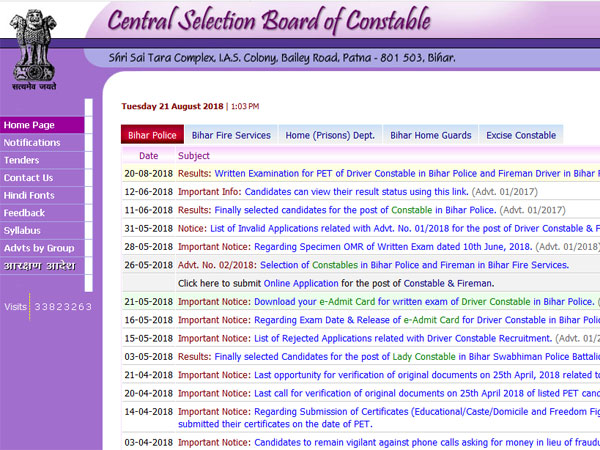
Task: Switch to Bihar Fire Services tab
Action: 231,135
